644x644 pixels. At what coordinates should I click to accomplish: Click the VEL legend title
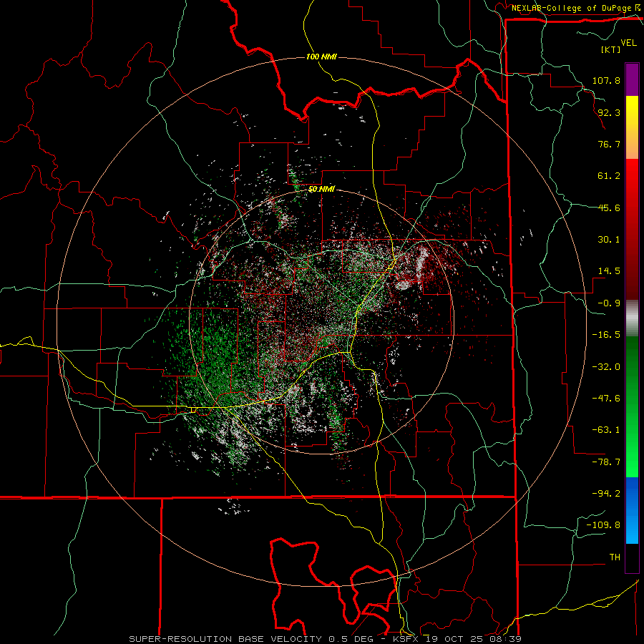pyautogui.click(x=628, y=43)
